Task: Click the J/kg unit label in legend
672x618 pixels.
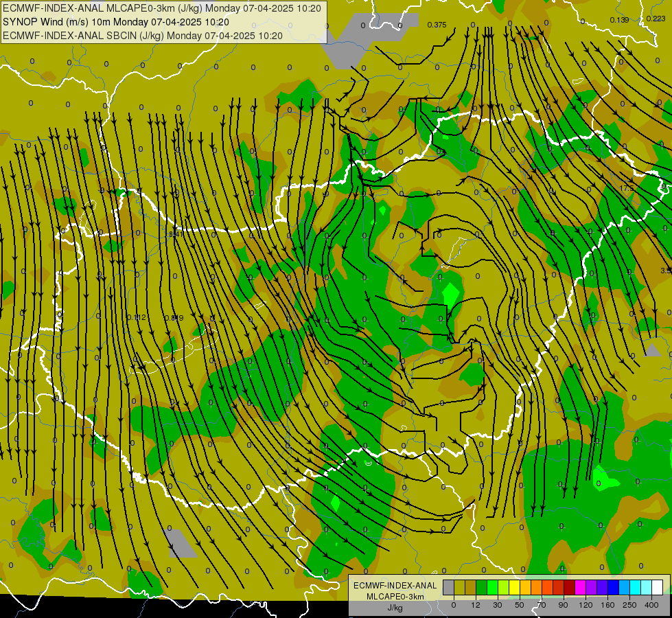Action: [395, 608]
